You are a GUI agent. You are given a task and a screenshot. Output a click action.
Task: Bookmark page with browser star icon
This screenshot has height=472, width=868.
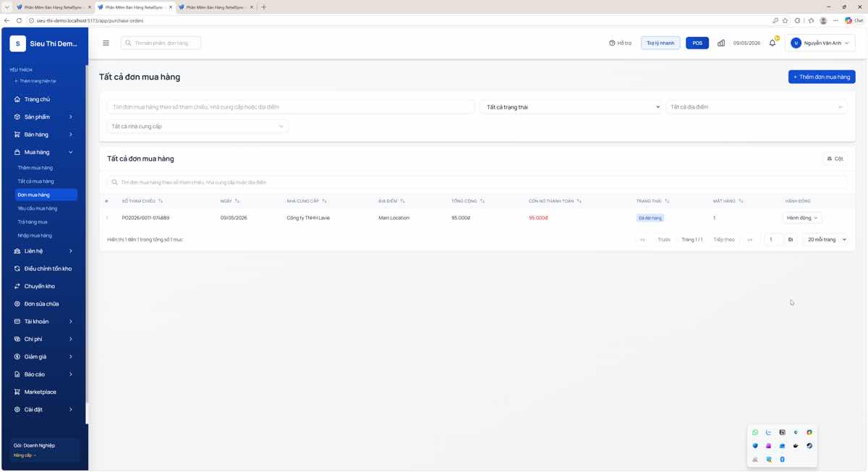coord(786,20)
